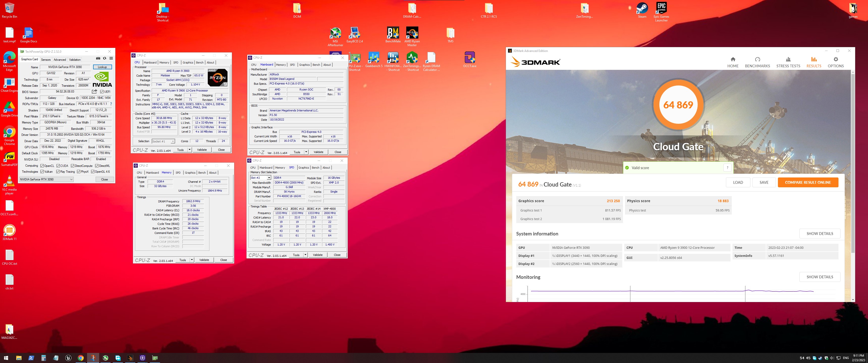This screenshot has height=363, width=868.
Task: Open the BenchMate desktop icon
Action: pyautogui.click(x=393, y=35)
